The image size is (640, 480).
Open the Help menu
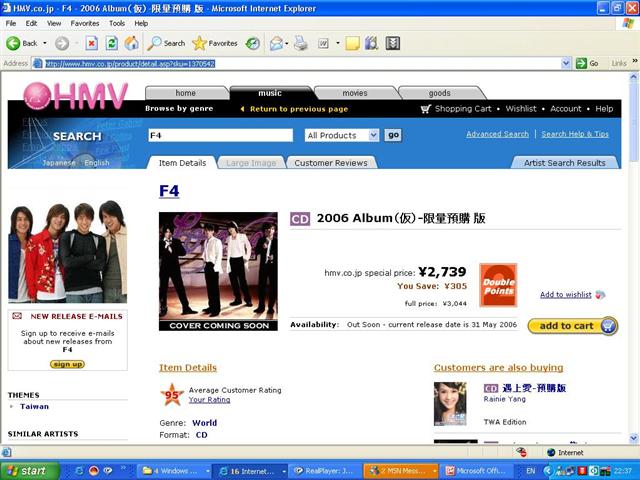pos(141,23)
